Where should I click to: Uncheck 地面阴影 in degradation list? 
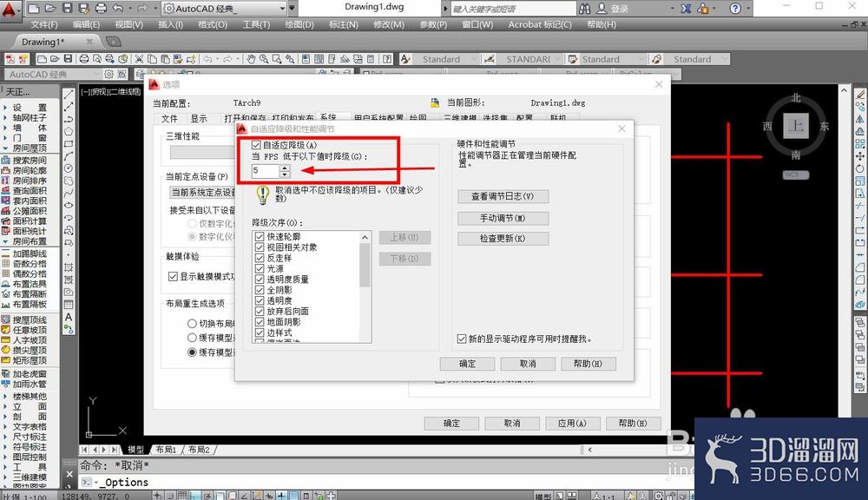260,322
